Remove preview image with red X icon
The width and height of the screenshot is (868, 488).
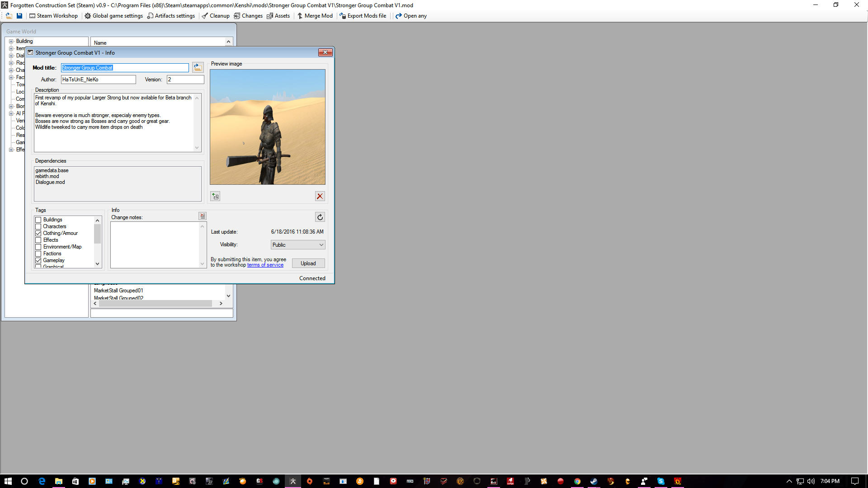tap(320, 196)
